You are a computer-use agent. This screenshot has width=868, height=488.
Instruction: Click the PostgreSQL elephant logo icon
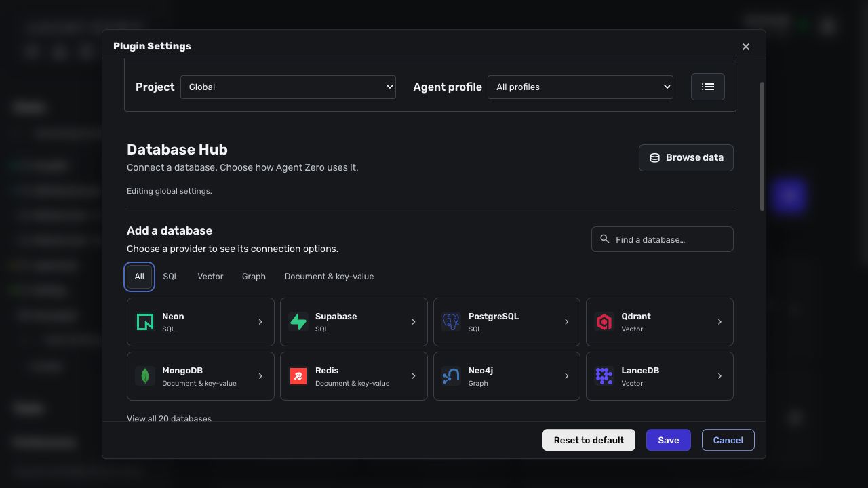451,322
